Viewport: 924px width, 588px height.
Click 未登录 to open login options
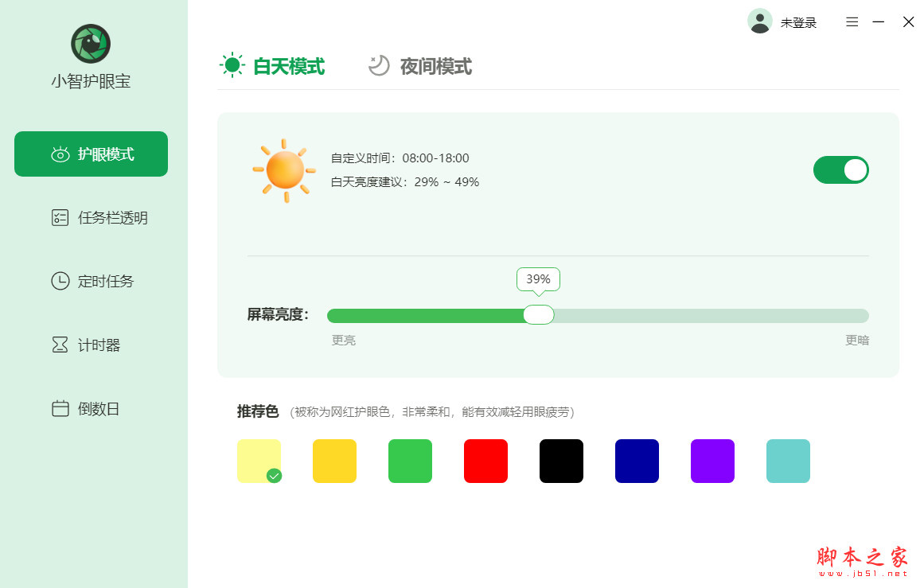(x=798, y=22)
